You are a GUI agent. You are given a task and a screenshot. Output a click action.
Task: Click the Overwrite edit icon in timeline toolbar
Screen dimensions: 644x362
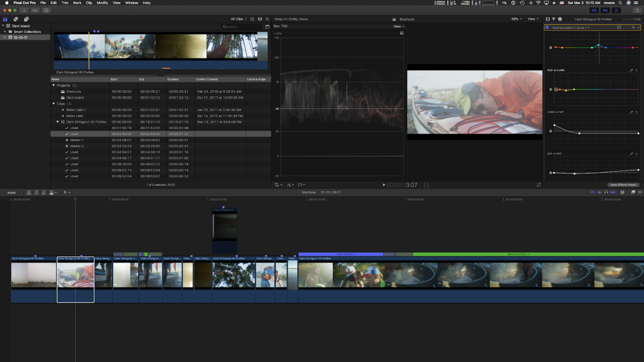[52, 192]
